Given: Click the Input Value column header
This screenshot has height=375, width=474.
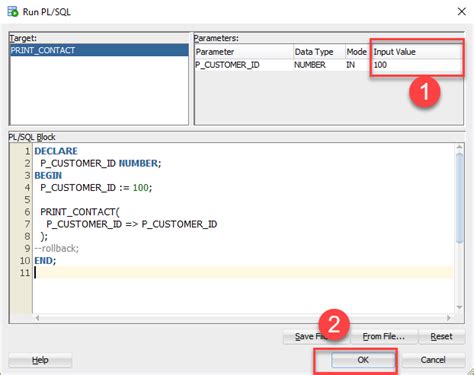Looking at the screenshot, I should coord(417,52).
